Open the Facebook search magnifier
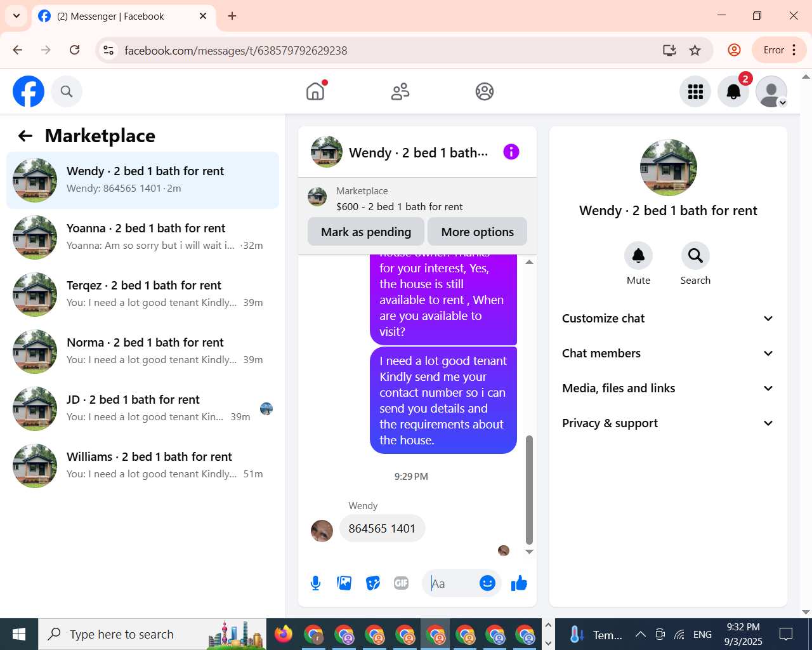Viewport: 812px width, 650px height. pos(67,91)
